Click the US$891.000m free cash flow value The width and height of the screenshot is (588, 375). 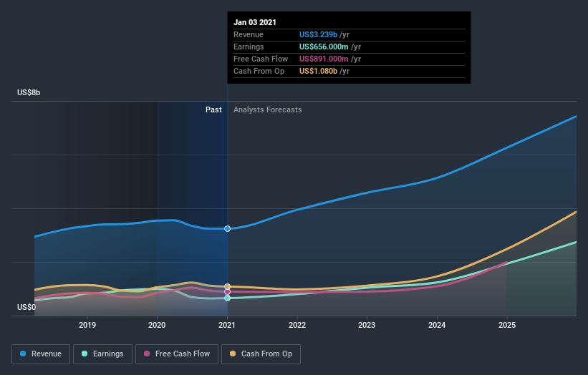point(324,59)
